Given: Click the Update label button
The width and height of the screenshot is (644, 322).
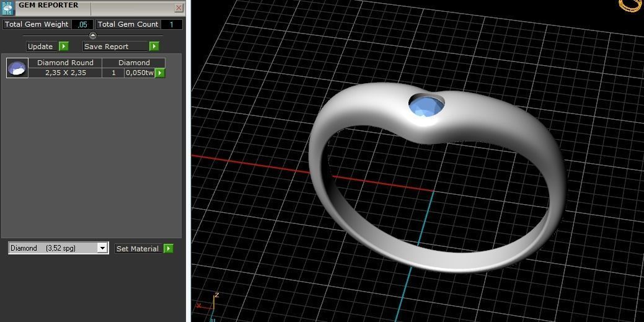Looking at the screenshot, I should tap(42, 47).
